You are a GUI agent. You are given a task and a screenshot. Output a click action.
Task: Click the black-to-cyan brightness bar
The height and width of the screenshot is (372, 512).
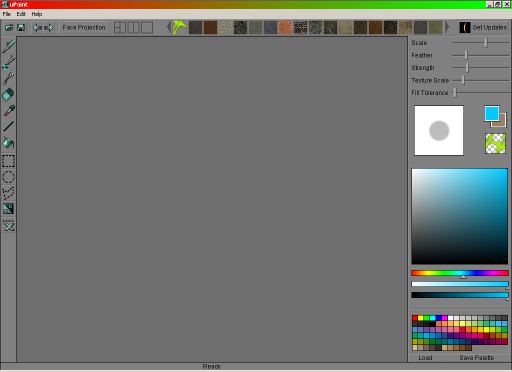[x=460, y=295]
